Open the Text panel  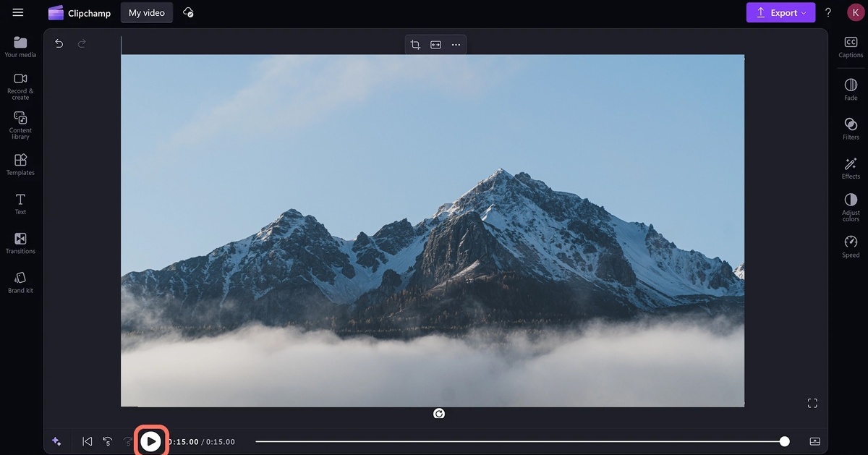(20, 204)
